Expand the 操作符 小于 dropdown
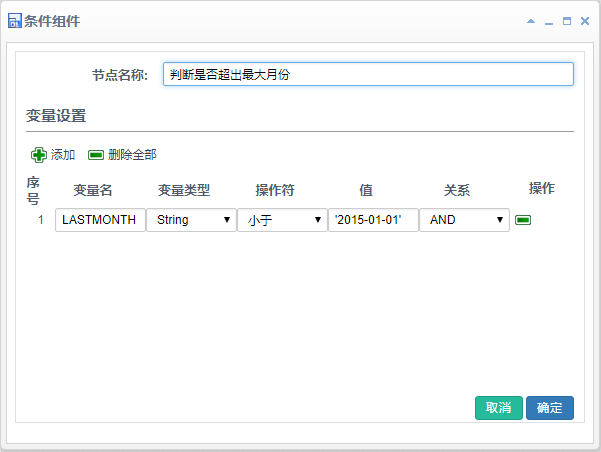601x452 pixels. tap(282, 220)
